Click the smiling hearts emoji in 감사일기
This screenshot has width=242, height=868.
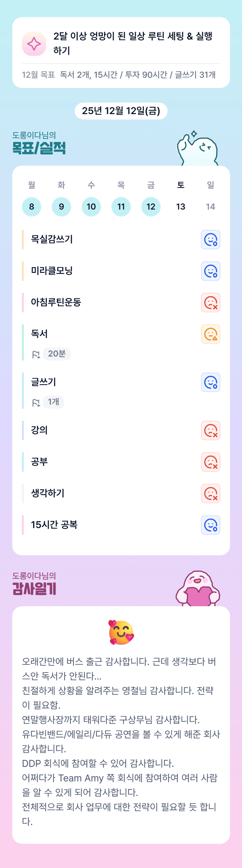pos(121,633)
